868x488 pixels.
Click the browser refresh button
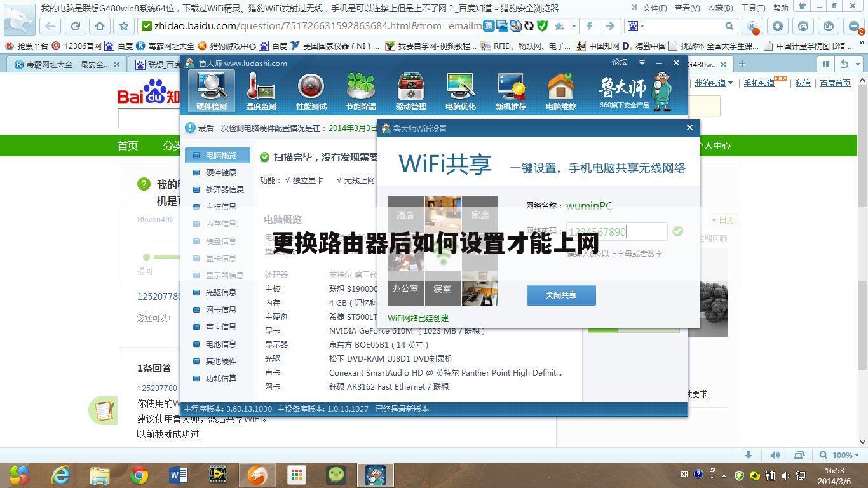tap(75, 26)
